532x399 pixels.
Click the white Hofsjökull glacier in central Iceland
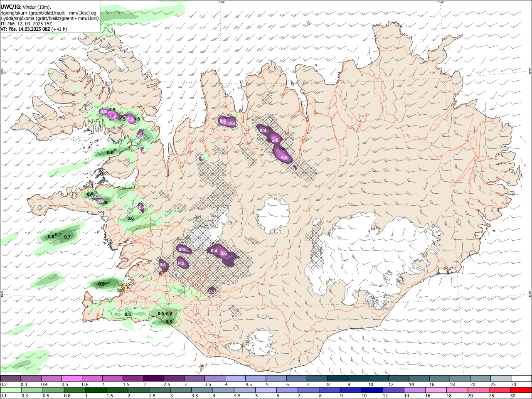tap(273, 216)
